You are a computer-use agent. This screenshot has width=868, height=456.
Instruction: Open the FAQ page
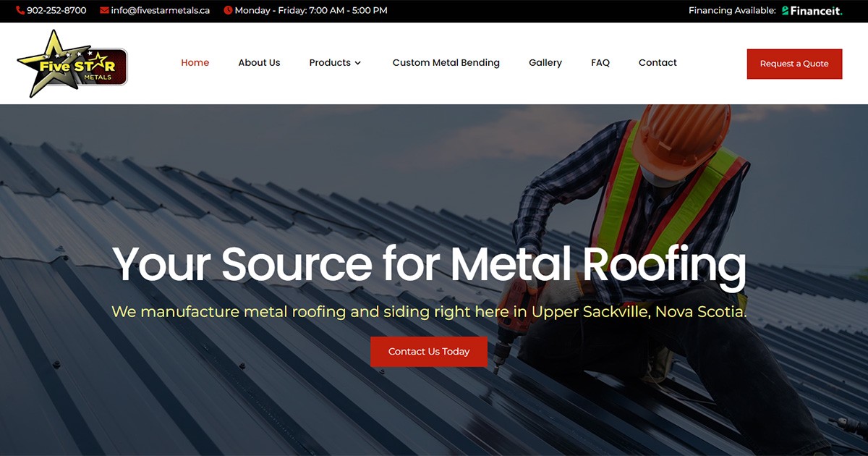click(x=600, y=62)
